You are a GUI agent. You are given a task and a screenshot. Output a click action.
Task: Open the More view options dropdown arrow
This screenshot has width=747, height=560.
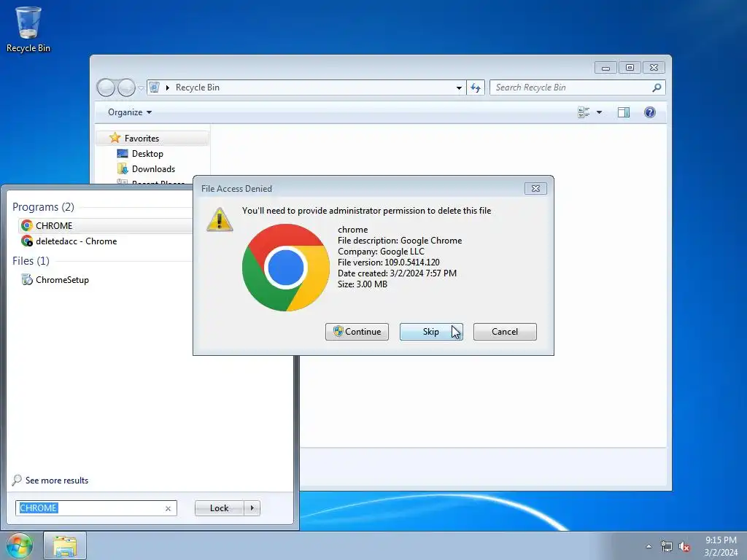(x=600, y=112)
